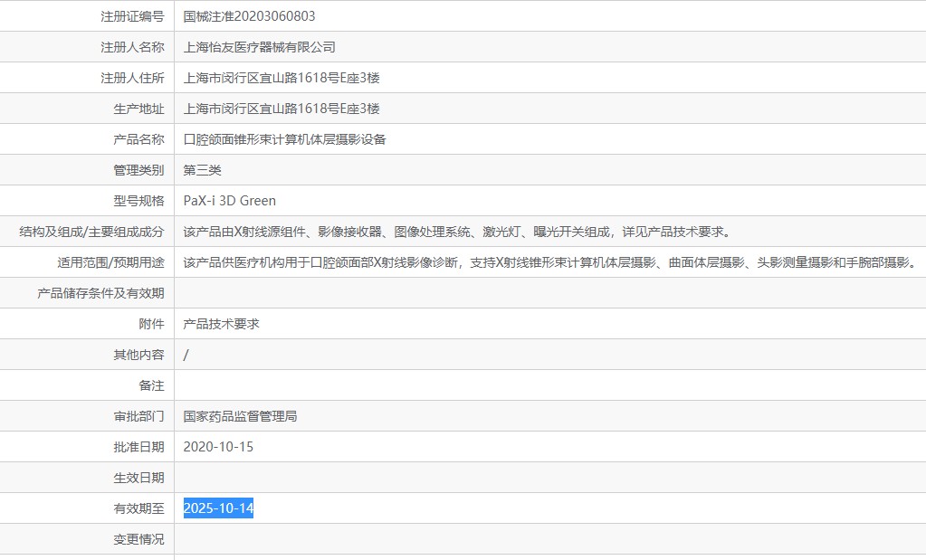
Task: Select the 备注 label
Action: (x=152, y=385)
